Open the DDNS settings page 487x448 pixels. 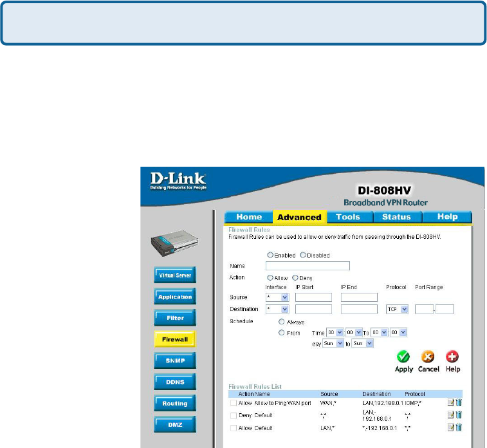tap(175, 382)
